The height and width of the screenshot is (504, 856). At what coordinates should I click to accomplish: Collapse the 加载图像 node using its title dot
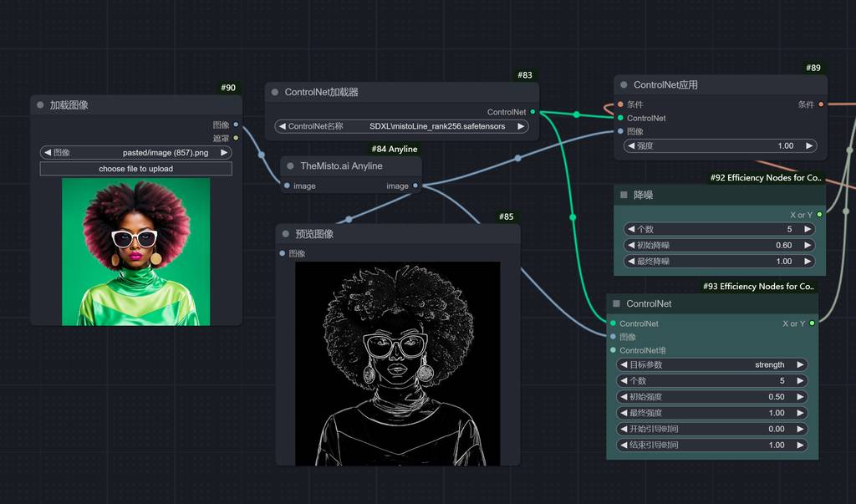(x=40, y=105)
